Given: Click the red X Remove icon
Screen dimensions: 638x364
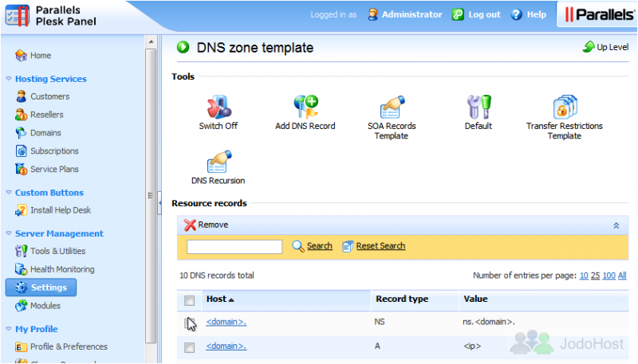Looking at the screenshot, I should coord(190,225).
